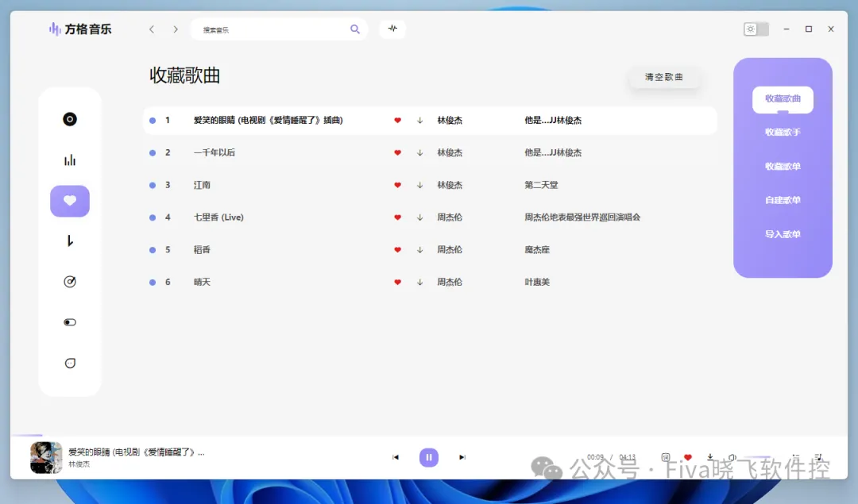Open album 周杰伦地表最强世界巡回演唱会
The width and height of the screenshot is (858, 504).
582,217
